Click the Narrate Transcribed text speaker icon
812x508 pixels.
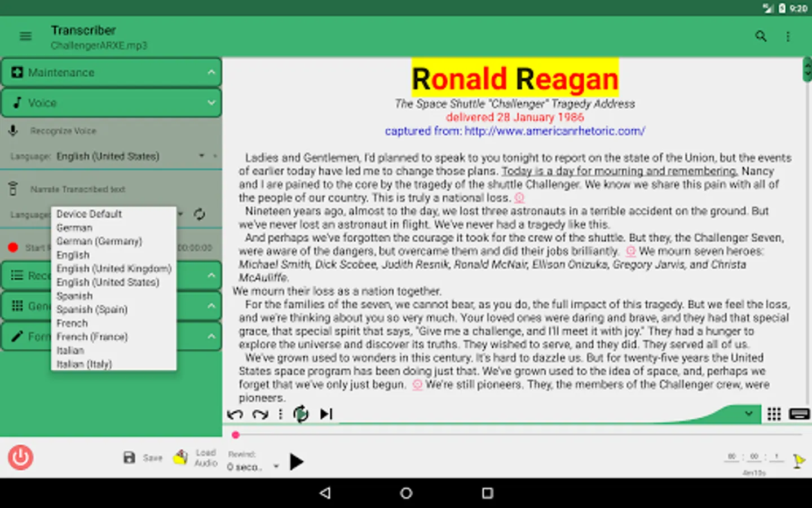coord(13,189)
